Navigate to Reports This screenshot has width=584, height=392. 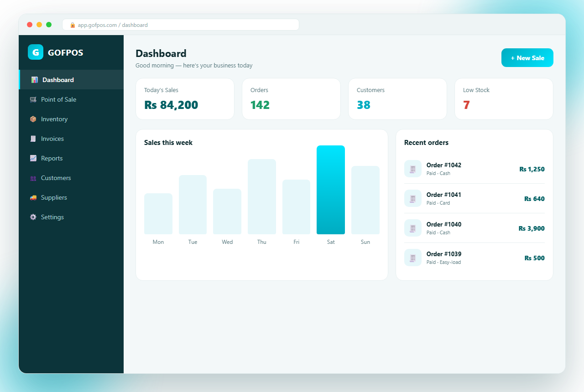(x=71, y=158)
